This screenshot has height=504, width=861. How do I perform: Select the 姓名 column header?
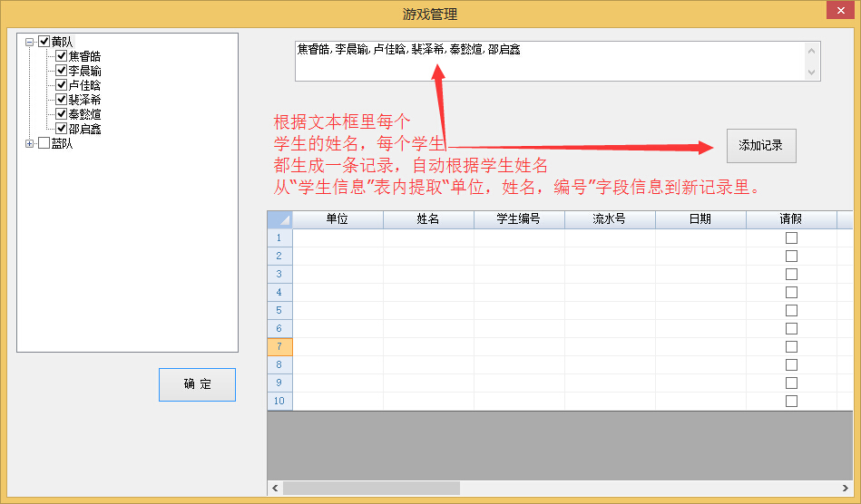point(428,219)
